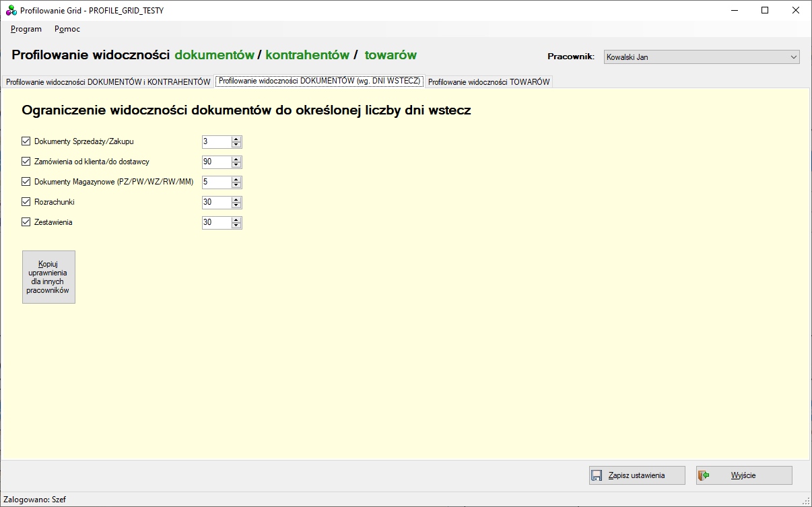812x507 pixels.
Task: Click the green kontrahentów heading text
Action: (x=308, y=55)
